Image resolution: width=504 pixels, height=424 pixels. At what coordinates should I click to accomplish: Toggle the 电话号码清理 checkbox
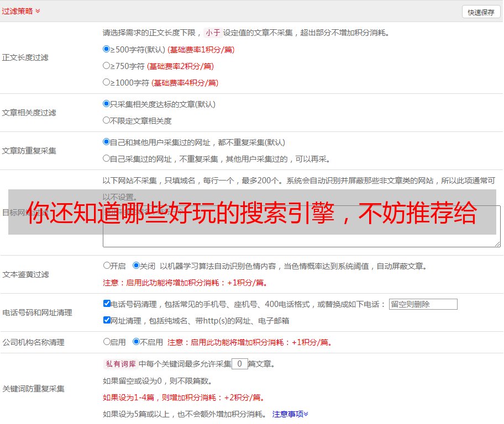[x=107, y=304]
